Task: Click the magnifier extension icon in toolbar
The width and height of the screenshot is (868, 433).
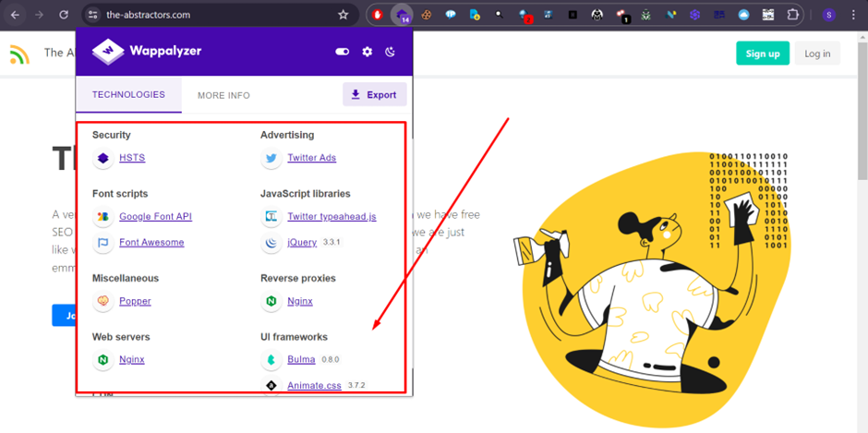Action: [500, 15]
